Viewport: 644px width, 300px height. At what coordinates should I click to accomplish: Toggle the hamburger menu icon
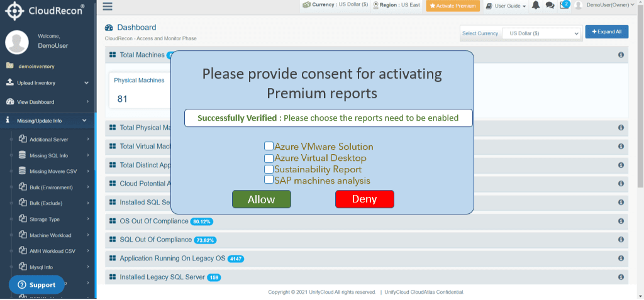tap(108, 6)
